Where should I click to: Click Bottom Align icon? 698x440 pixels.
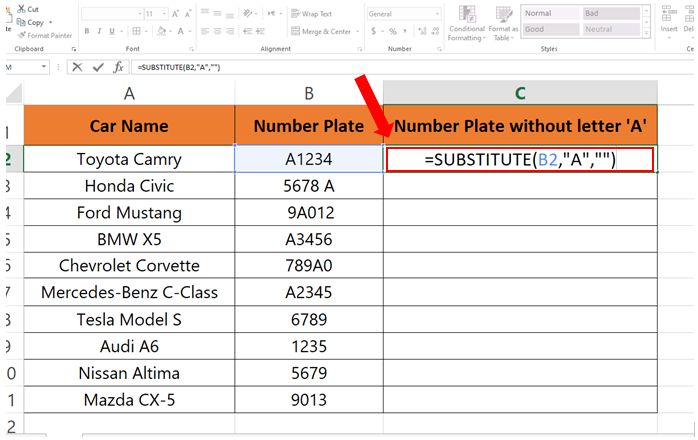[230, 14]
